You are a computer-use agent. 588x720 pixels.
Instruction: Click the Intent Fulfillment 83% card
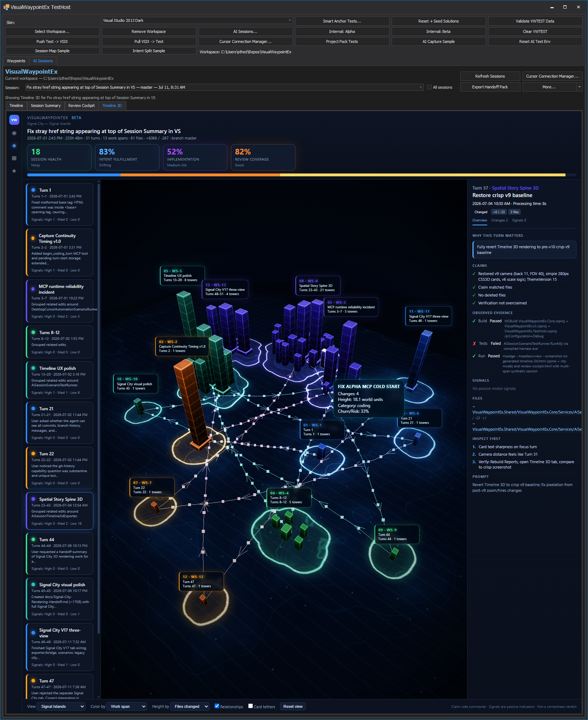(127, 157)
